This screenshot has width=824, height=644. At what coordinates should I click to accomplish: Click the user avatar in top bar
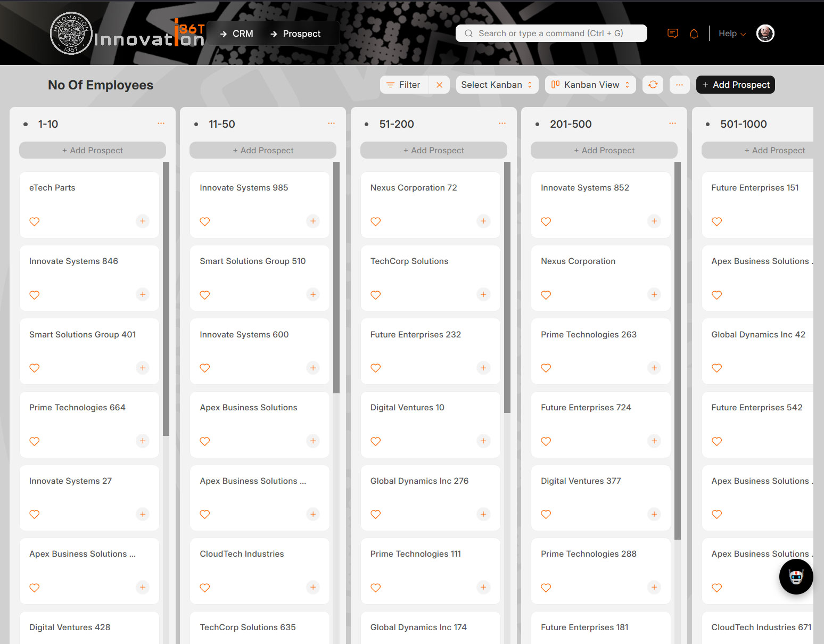pyautogui.click(x=765, y=34)
